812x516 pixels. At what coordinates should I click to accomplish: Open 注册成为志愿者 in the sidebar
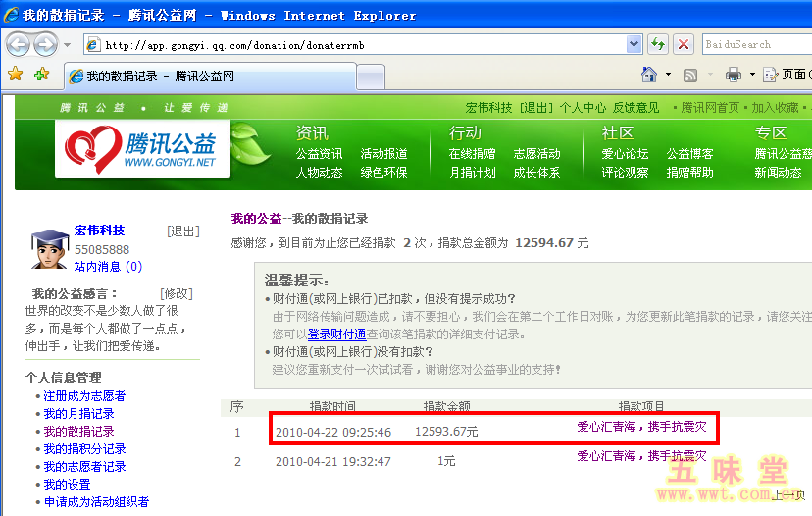coord(84,396)
